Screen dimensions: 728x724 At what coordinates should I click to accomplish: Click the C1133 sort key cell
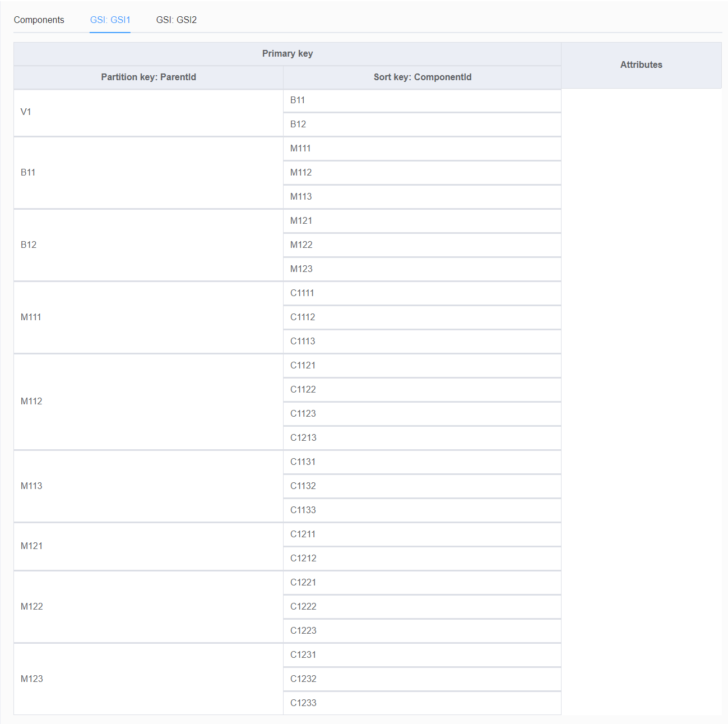pyautogui.click(x=303, y=510)
